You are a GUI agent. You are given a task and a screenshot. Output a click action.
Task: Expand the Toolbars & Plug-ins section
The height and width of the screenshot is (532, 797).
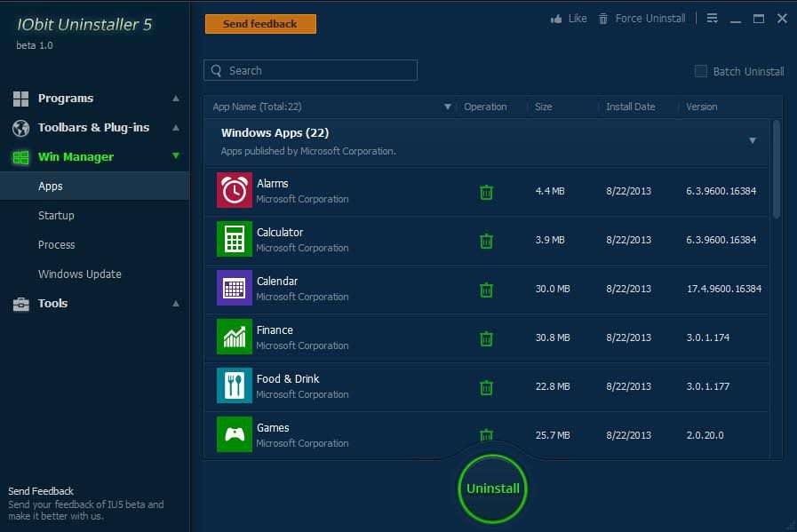[x=95, y=128]
